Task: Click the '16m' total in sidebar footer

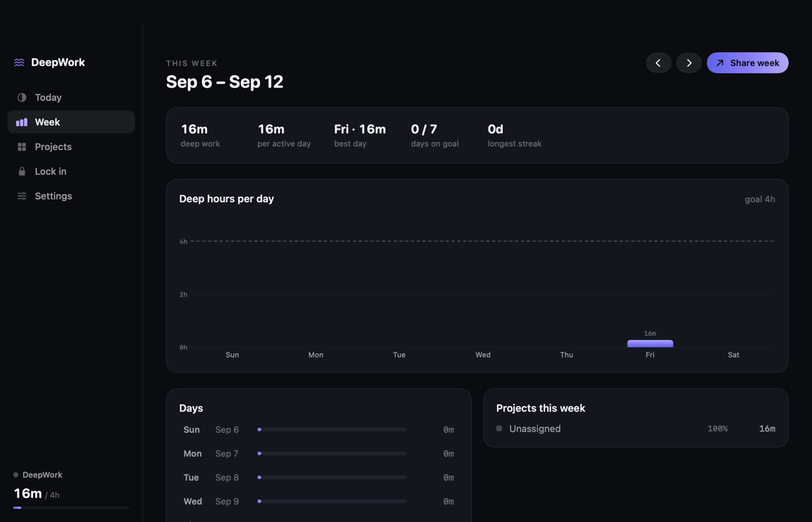Action: coord(28,494)
